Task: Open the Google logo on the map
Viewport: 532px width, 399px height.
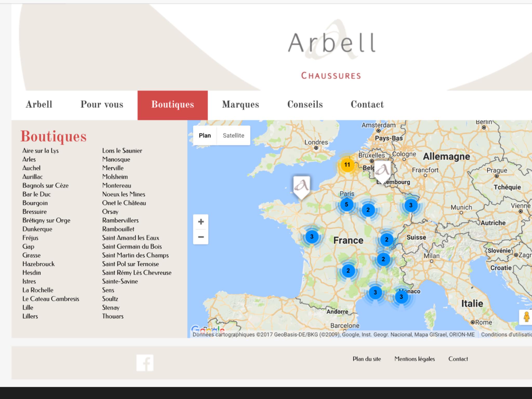Action: [x=208, y=330]
